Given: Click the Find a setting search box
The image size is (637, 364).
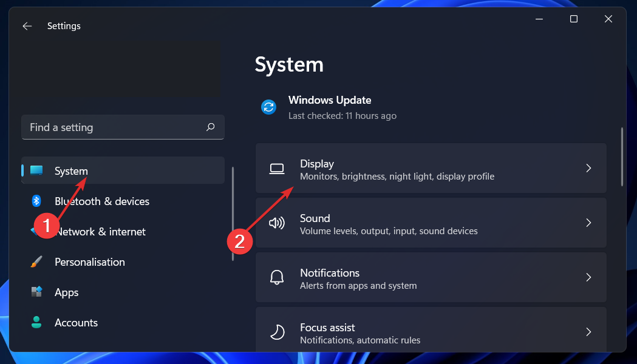Looking at the screenshot, I should click(x=123, y=127).
